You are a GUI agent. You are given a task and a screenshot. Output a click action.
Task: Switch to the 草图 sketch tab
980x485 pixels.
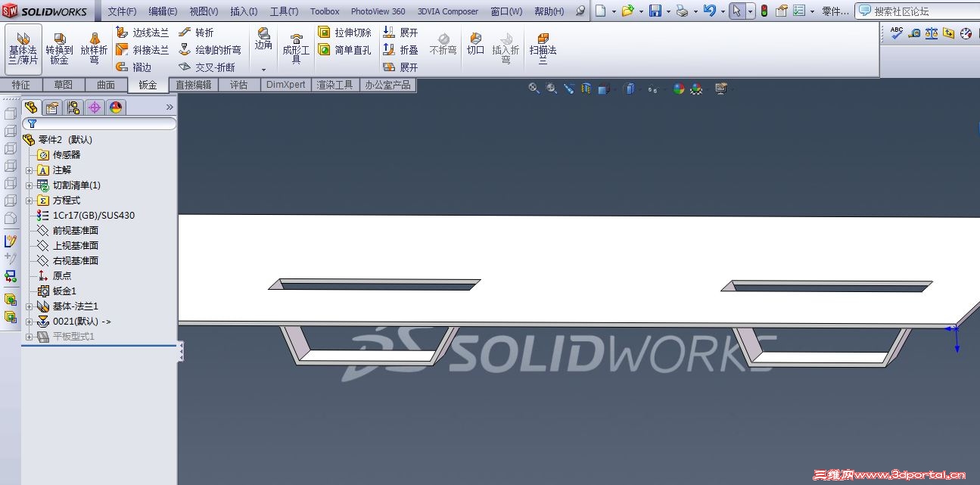click(64, 85)
